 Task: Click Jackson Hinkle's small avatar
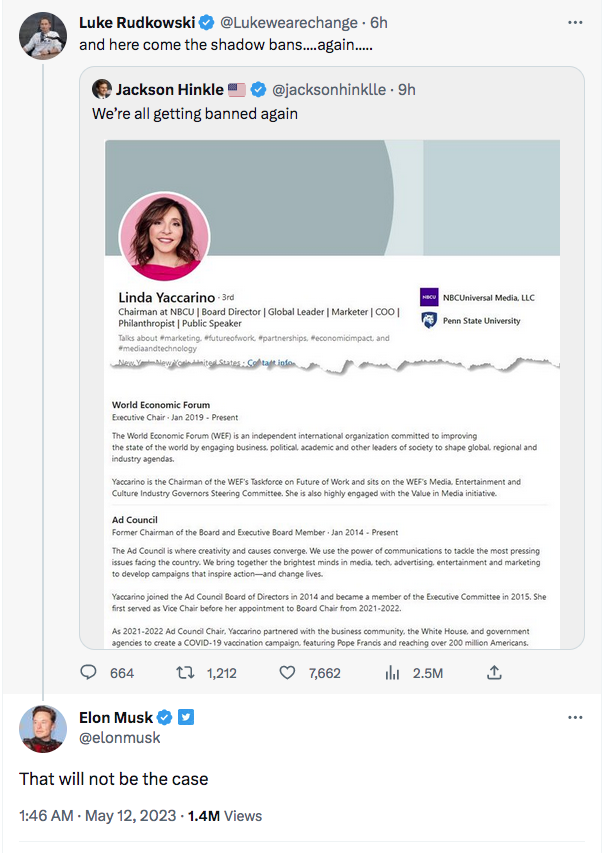101,89
